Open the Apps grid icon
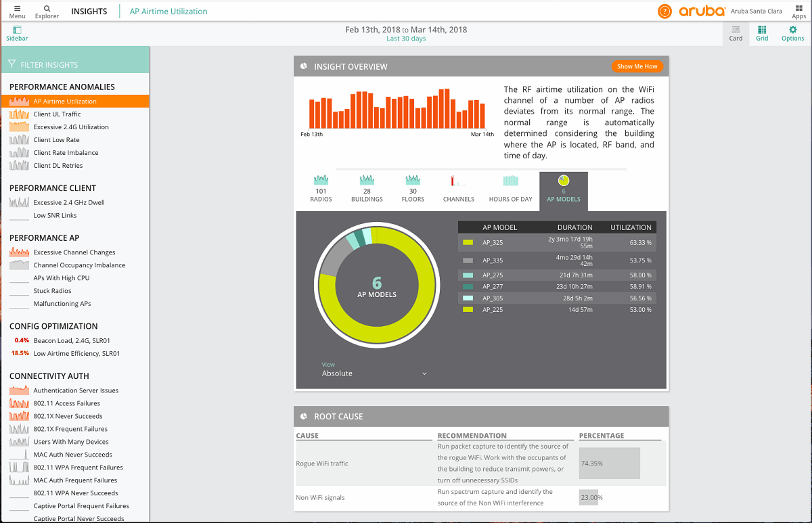The width and height of the screenshot is (812, 523). click(798, 8)
